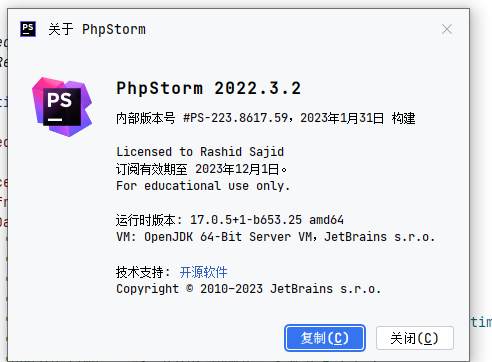Click the amd64 text
Screen dimensions: 492x362
pos(326,220)
